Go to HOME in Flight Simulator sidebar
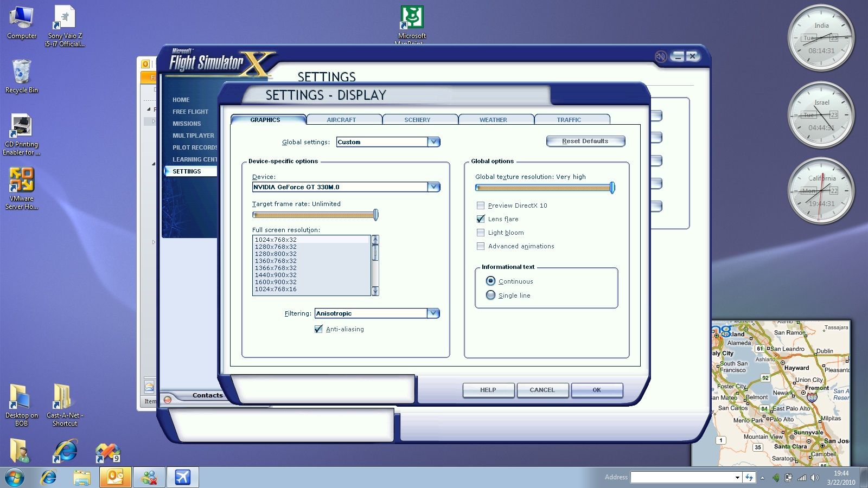The image size is (868, 488). [x=181, y=100]
